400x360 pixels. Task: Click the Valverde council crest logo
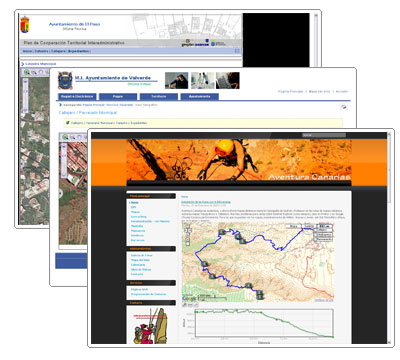point(65,80)
